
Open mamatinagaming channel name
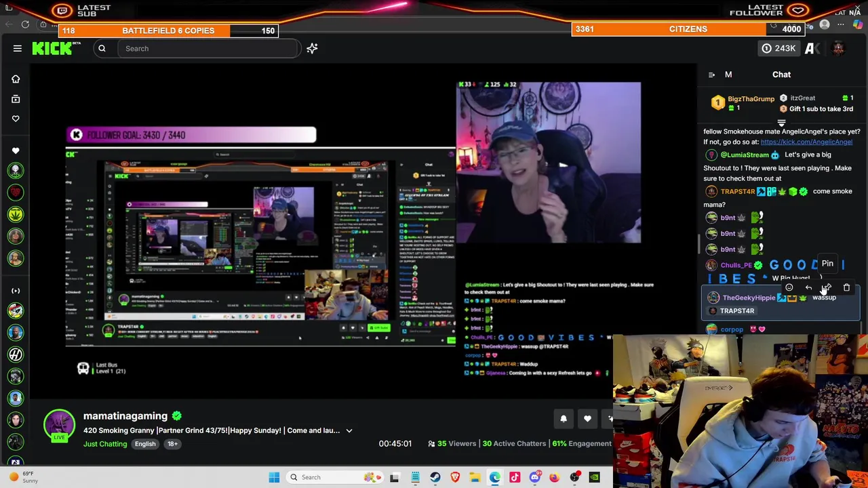coord(125,415)
